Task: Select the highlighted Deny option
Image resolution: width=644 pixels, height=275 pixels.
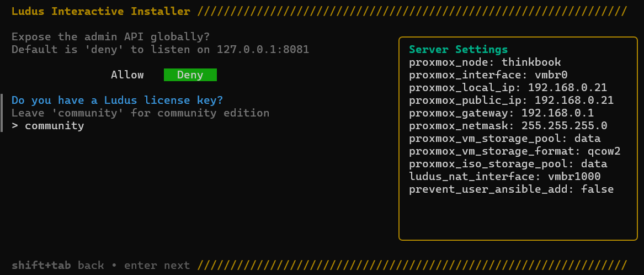Action: click(x=190, y=75)
